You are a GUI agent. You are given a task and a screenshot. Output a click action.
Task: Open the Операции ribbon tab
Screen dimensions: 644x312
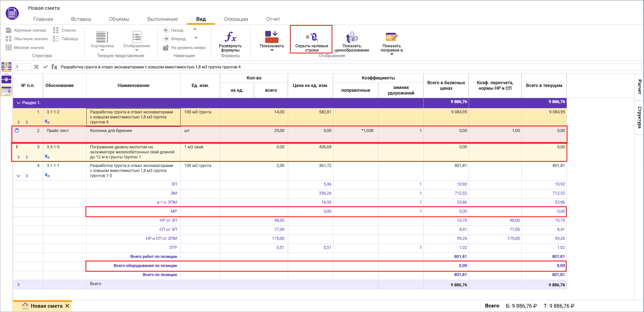pos(236,19)
